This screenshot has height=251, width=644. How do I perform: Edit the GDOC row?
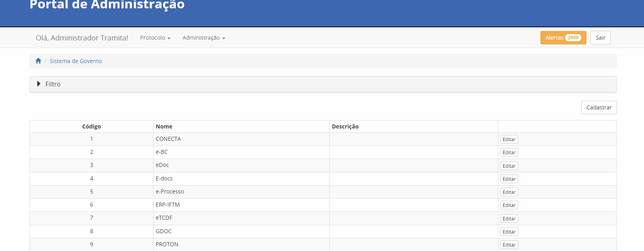click(509, 232)
